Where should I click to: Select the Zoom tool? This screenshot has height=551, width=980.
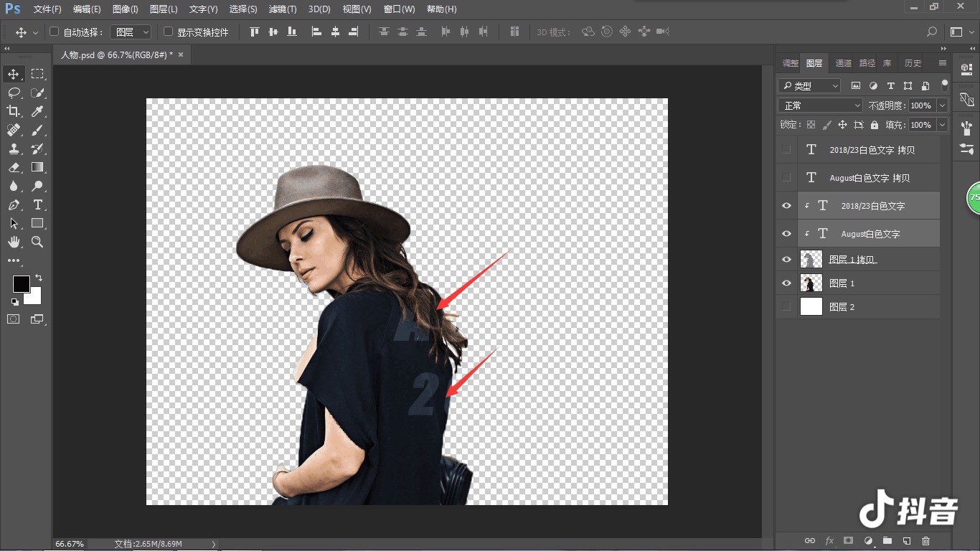pos(37,242)
